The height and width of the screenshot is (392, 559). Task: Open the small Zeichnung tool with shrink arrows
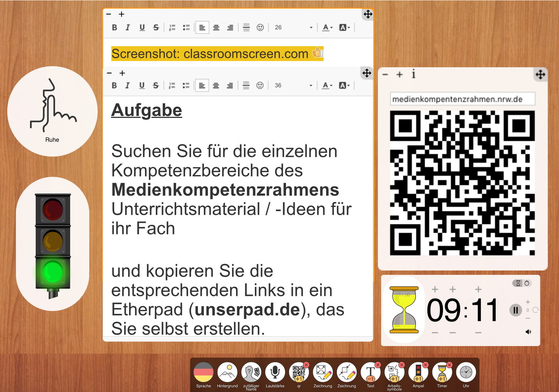pos(347,372)
